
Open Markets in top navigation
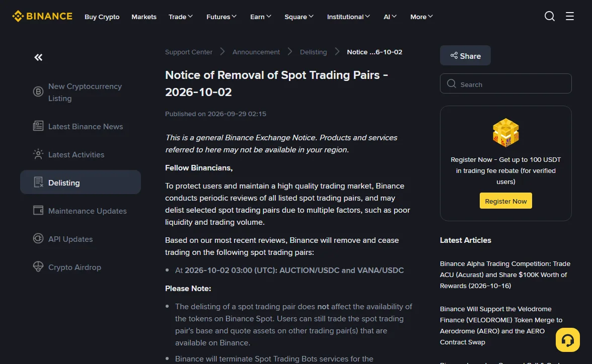[144, 17]
